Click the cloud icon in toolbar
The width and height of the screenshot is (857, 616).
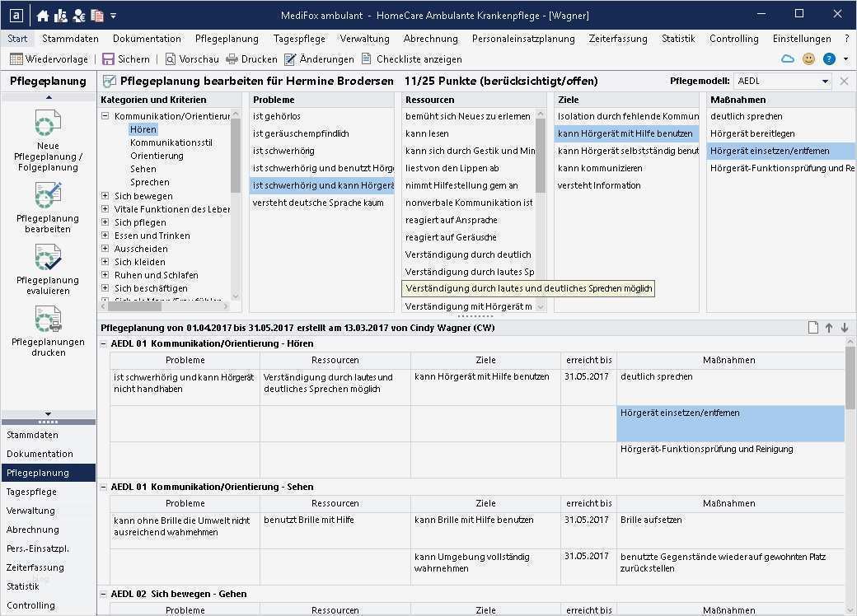(788, 58)
